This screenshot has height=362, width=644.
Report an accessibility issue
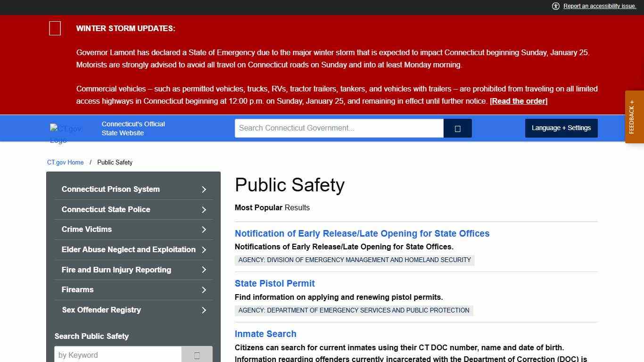coord(599,6)
